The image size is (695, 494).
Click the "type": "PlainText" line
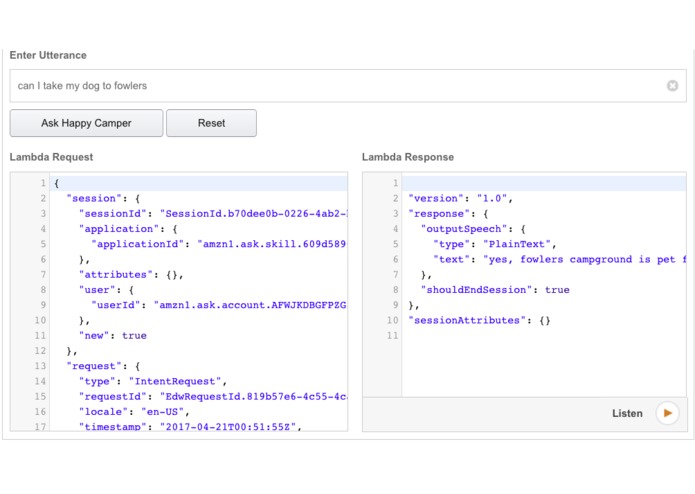(495, 244)
